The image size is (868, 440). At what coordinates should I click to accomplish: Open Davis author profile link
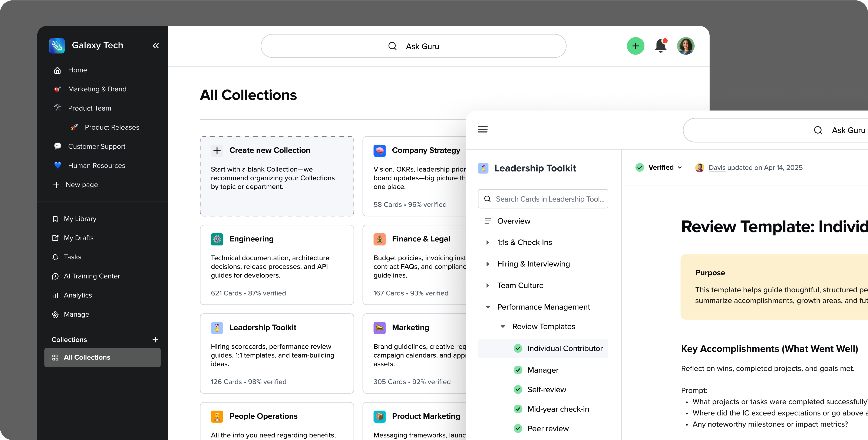pos(717,167)
